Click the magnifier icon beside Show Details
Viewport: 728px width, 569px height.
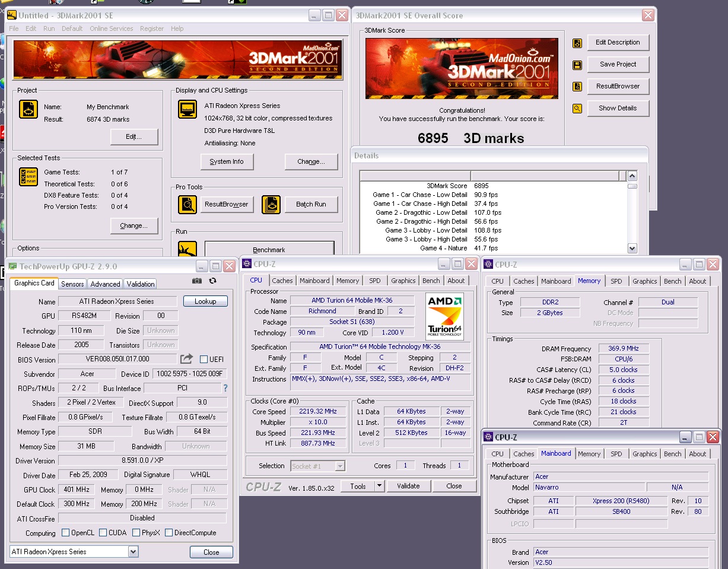click(x=577, y=109)
